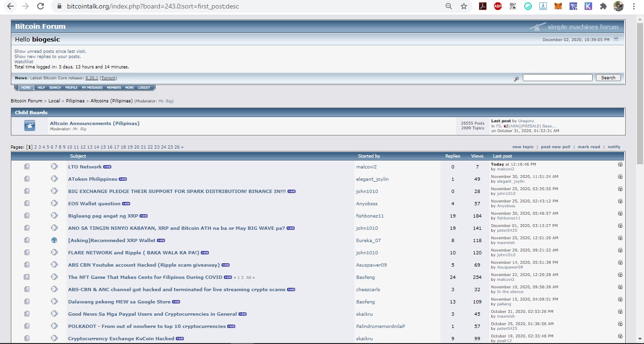Sort topics by the Replies column

pos(453,156)
